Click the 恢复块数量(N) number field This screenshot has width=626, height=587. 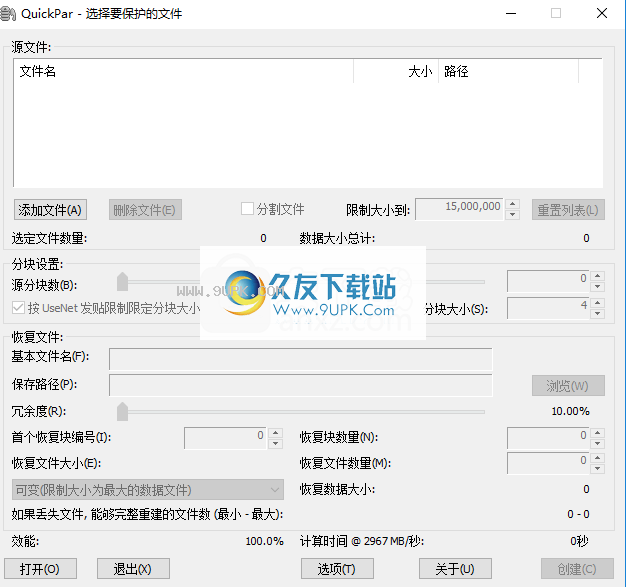(548, 438)
